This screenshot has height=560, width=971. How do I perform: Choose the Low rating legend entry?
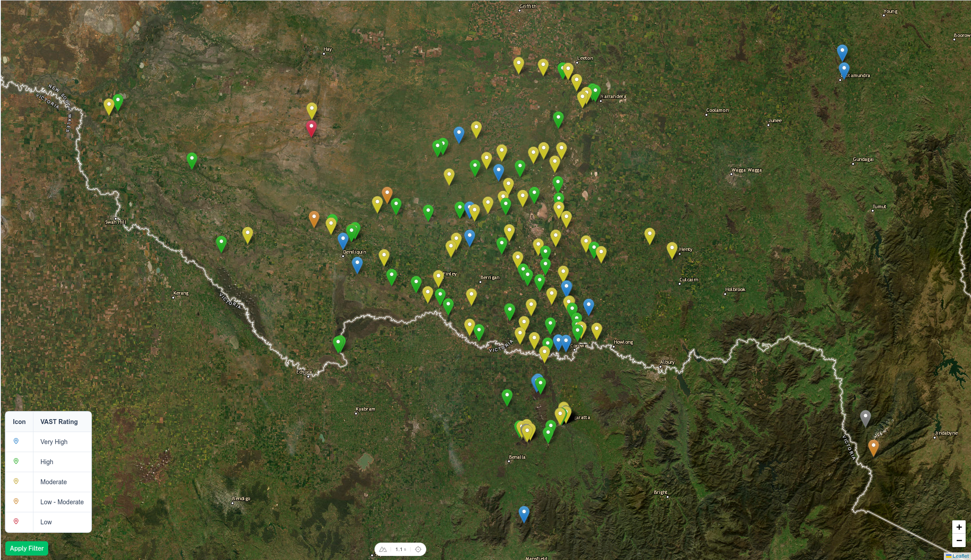tap(46, 522)
